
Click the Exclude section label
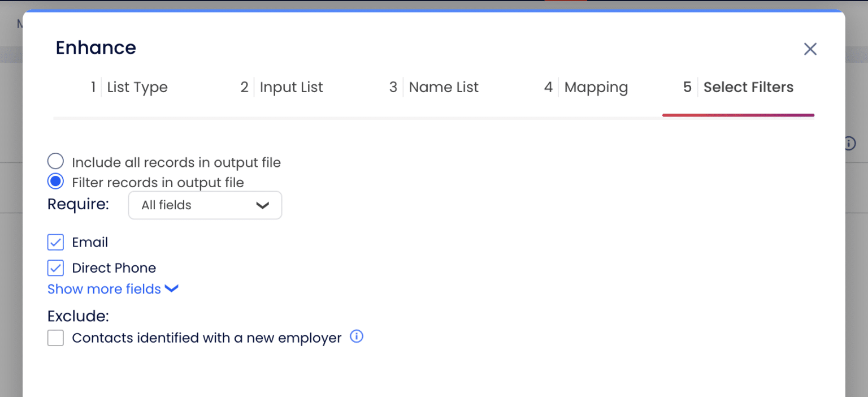click(x=77, y=316)
